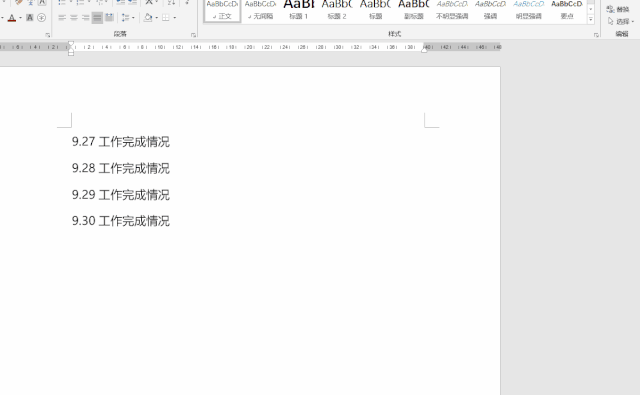Click the line '9.28 工作完成情况'
Screen dimensions: 640x395
[121, 168]
